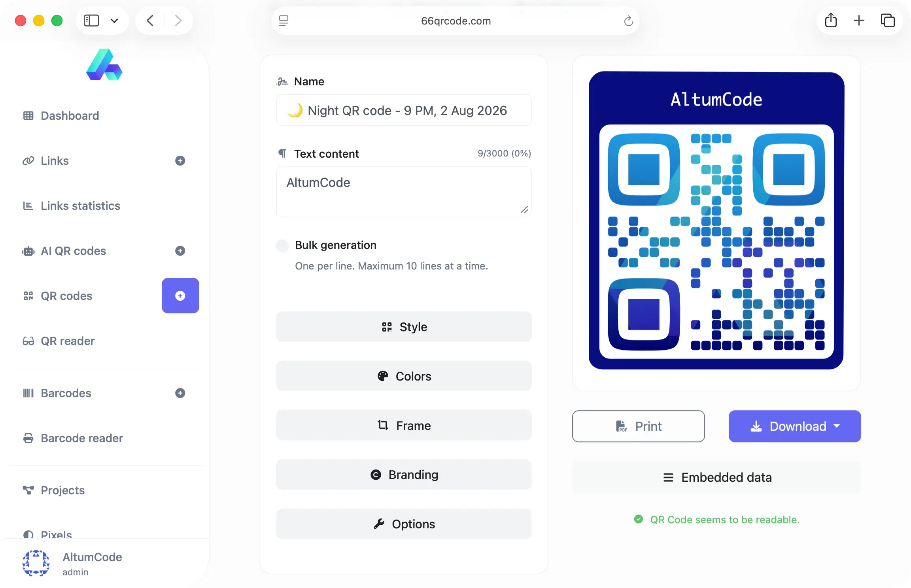Click the Text content label
Screen dimensions: 911x588
[x=326, y=154]
